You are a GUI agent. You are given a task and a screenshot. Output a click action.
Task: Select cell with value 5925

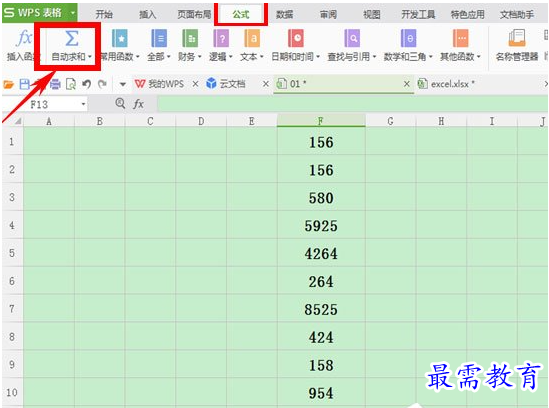pos(321,225)
